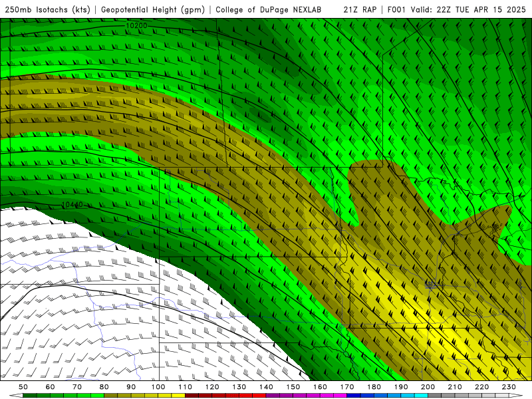Click the 100 value on the legend scale
Screen dimensions: 532x399
tap(158, 387)
